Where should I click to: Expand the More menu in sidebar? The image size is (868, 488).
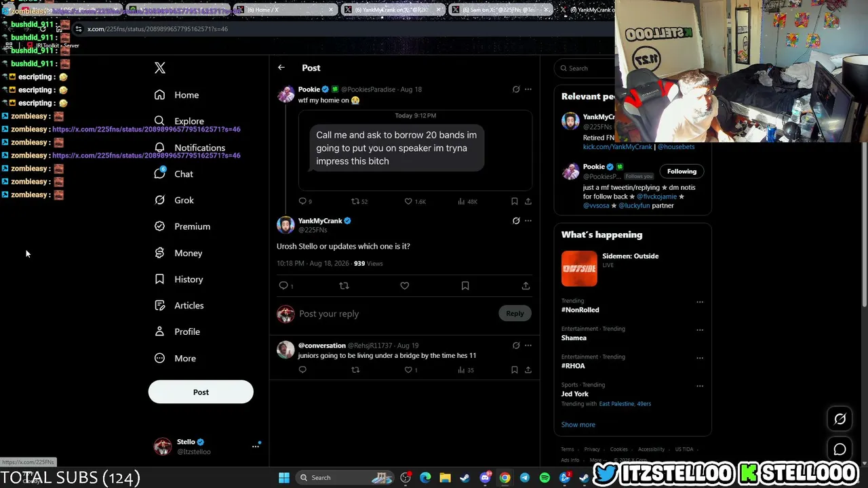[175, 359]
